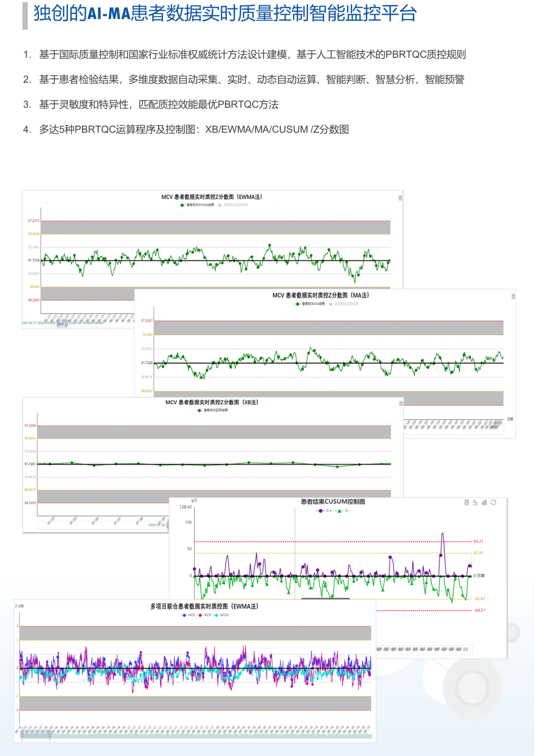The height and width of the screenshot is (756, 534).
Task: Click the XB chart legend item
Action: tap(213, 410)
